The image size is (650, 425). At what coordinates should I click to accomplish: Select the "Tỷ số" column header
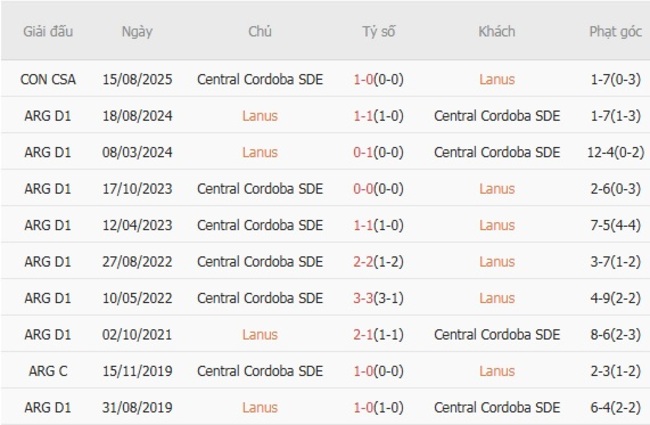click(x=378, y=31)
